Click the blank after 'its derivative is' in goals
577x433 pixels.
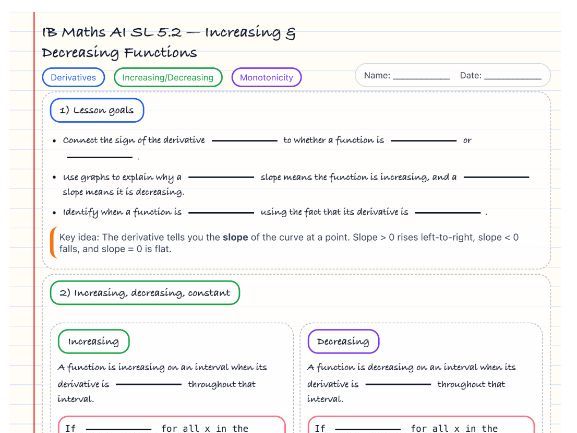pos(448,212)
